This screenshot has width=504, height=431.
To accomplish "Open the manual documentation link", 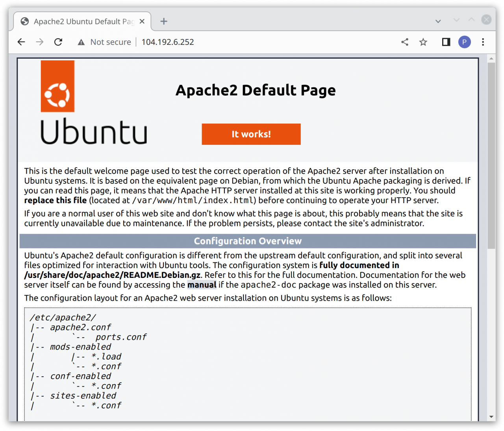I will pos(202,285).
